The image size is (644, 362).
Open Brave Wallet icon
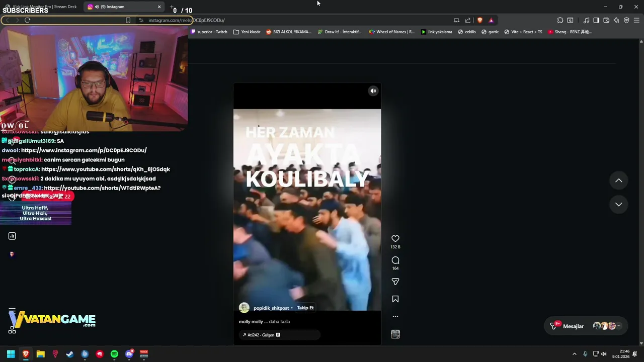point(606,20)
